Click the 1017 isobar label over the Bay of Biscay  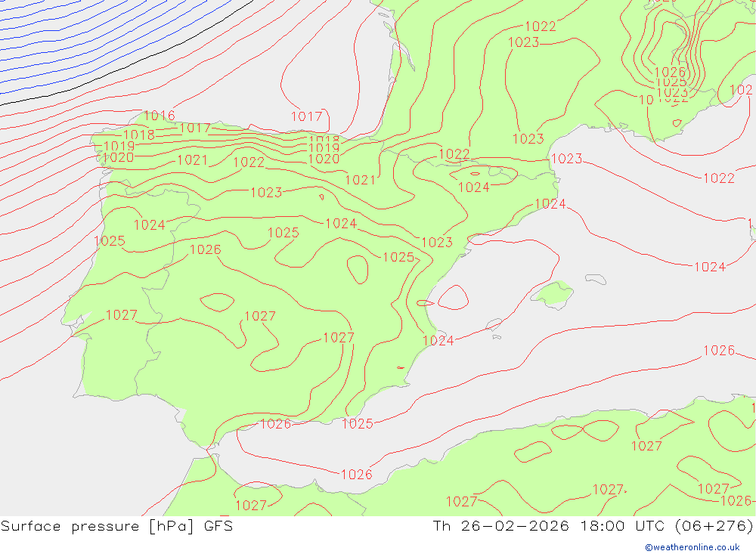(307, 116)
